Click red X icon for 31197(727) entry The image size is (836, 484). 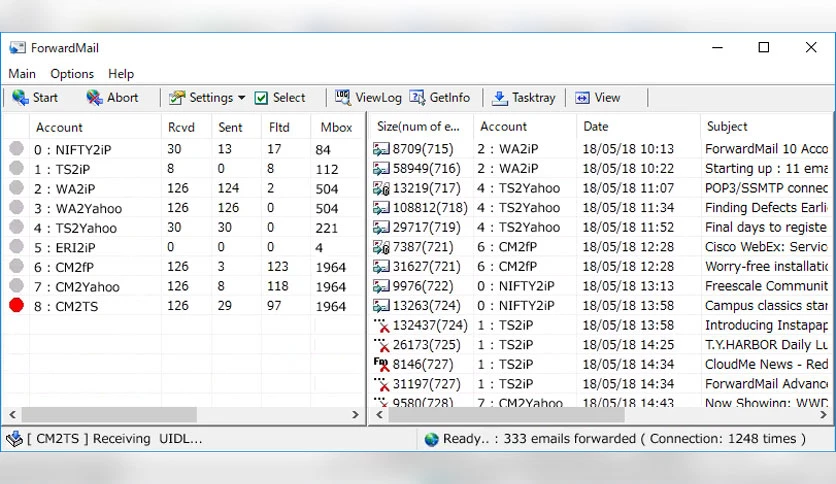pyautogui.click(x=382, y=384)
